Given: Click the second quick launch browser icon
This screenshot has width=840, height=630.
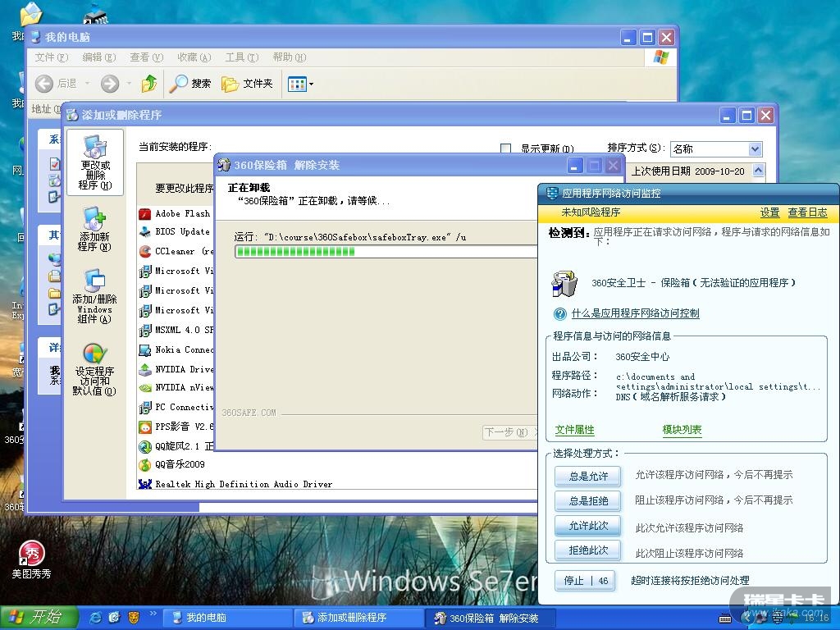Looking at the screenshot, I should (115, 618).
